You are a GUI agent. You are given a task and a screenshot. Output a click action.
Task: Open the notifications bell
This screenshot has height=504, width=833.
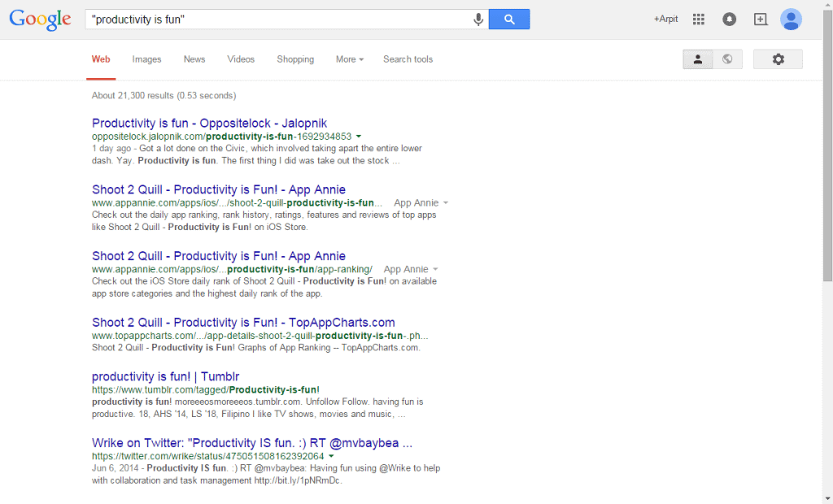click(729, 18)
